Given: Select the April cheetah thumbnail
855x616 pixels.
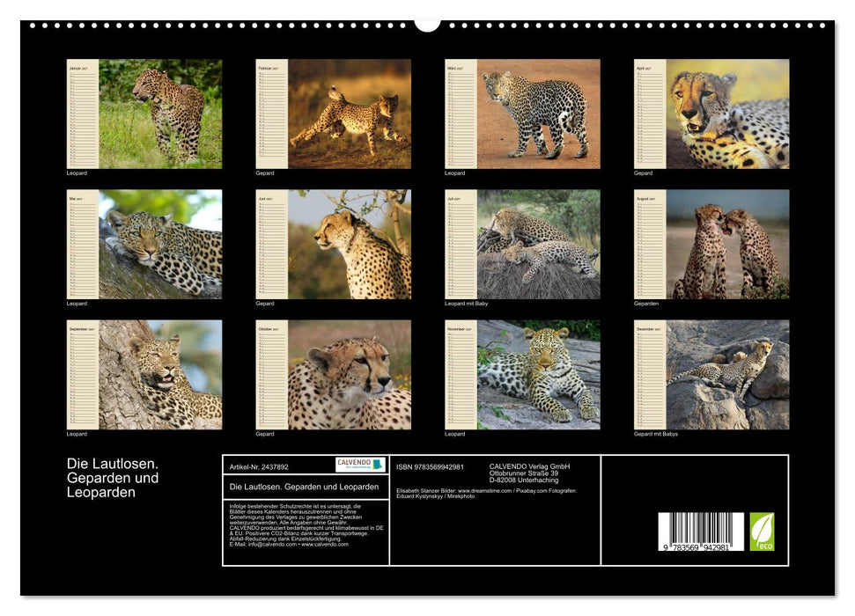Looking at the screenshot, I should [711, 114].
